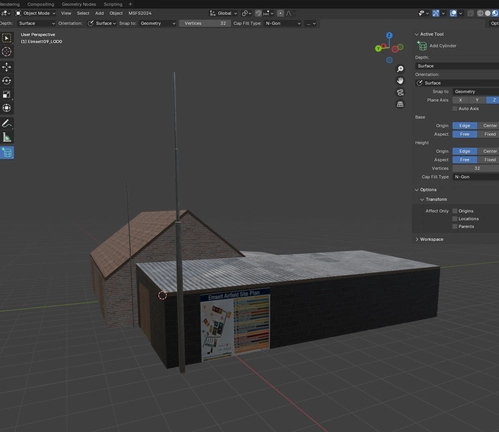Viewport: 499px width, 432px height.
Task: Click the green Y axis gizmo ball
Action: (x=378, y=49)
